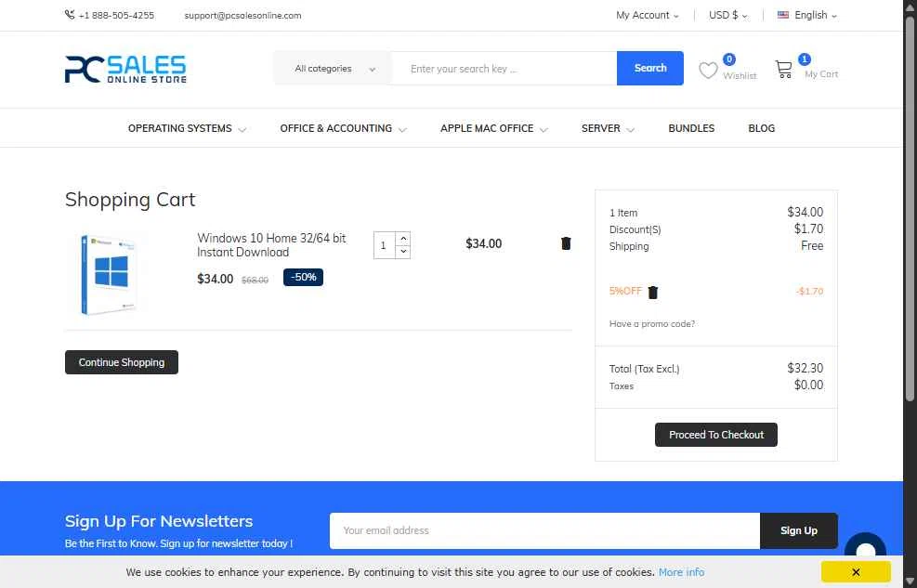Remove the 5%OFF promo code trash icon

click(x=653, y=293)
